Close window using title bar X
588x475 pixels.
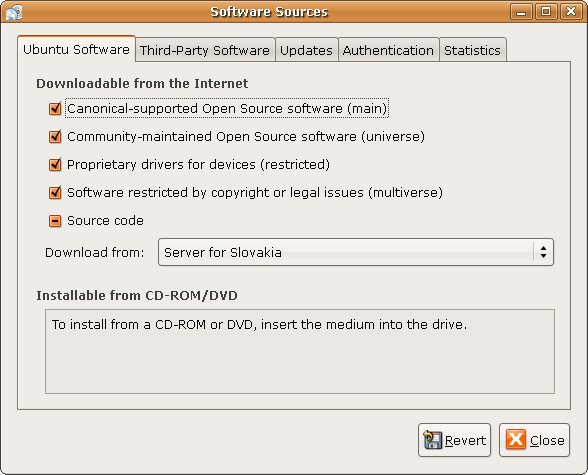click(x=571, y=12)
